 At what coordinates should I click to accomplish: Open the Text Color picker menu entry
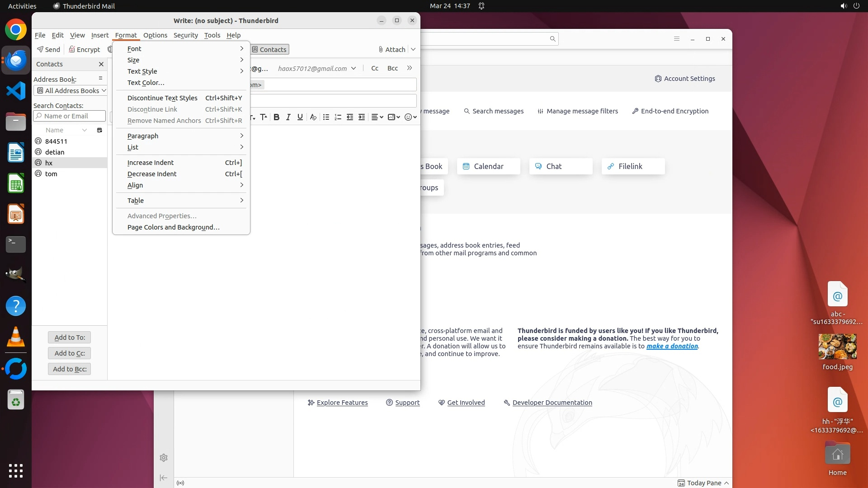146,83
